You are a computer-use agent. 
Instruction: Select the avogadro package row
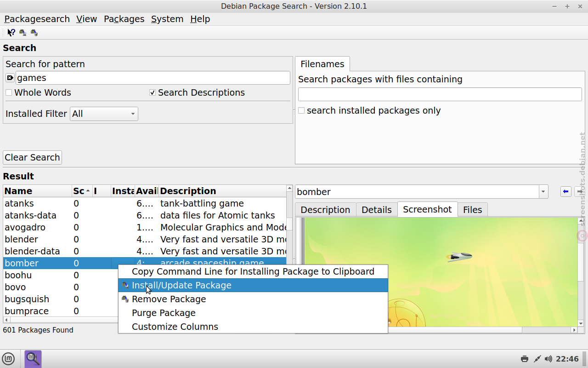pos(145,227)
